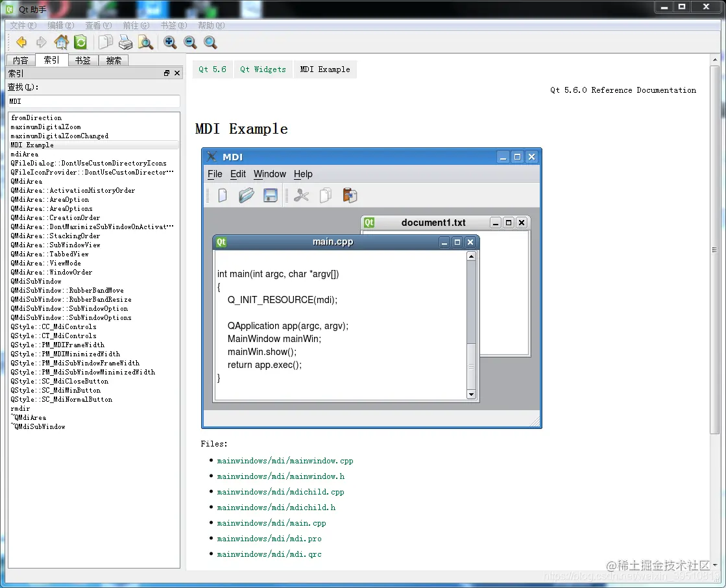Select MDI Example index entry

coord(94,145)
